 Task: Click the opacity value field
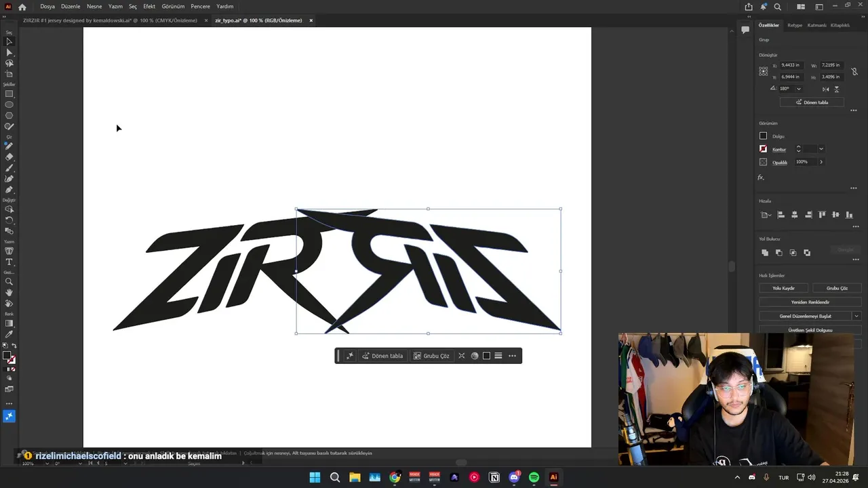pyautogui.click(x=805, y=162)
